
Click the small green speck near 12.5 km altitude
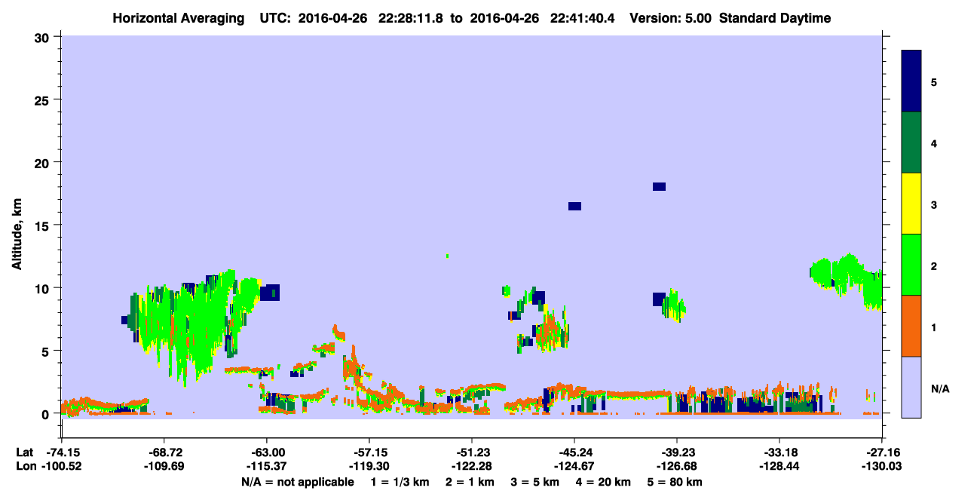[447, 256]
